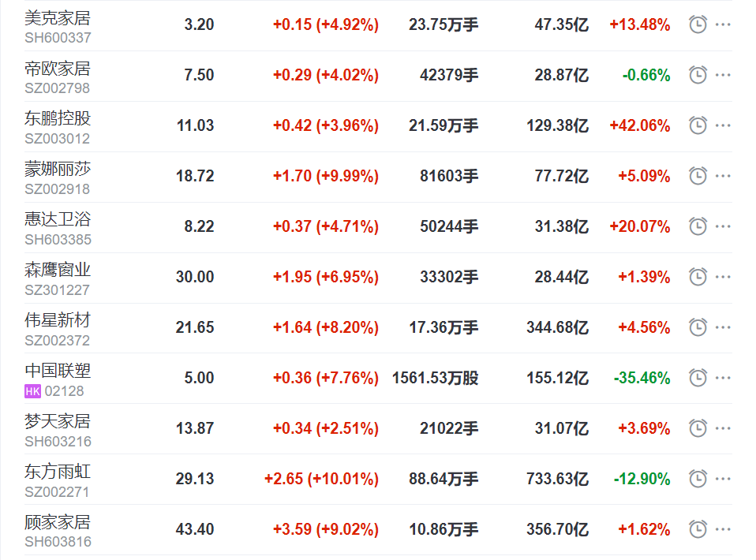
Task: Set price alert for 美克家居
Action: (698, 24)
